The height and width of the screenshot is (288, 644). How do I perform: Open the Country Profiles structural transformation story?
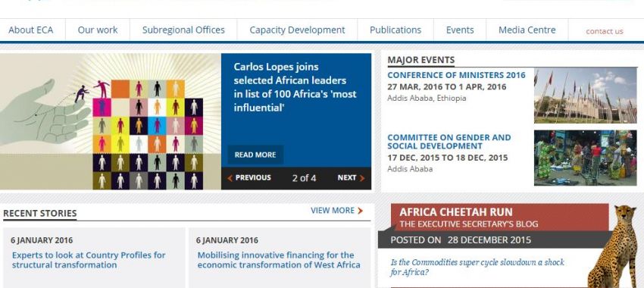[89, 260]
